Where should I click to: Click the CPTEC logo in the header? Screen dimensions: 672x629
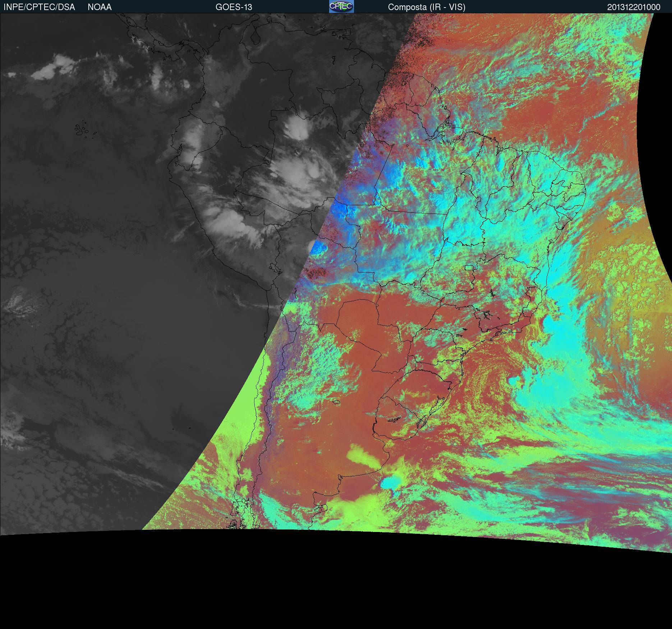tap(341, 6)
